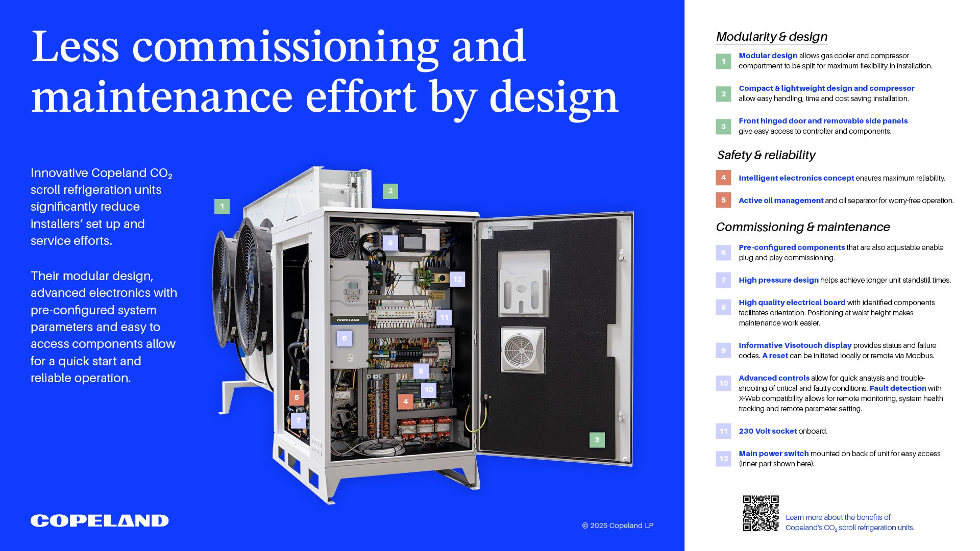
Task: Click marker 10 inside the cabinet
Action: (429, 390)
